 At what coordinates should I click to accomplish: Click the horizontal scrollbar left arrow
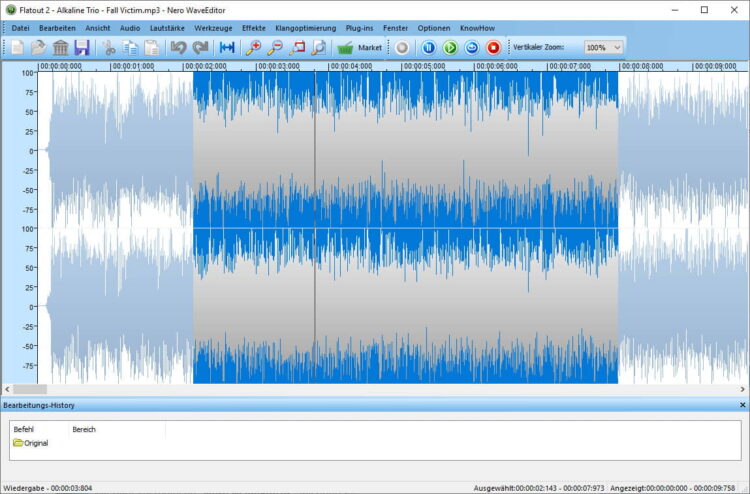(x=7, y=389)
